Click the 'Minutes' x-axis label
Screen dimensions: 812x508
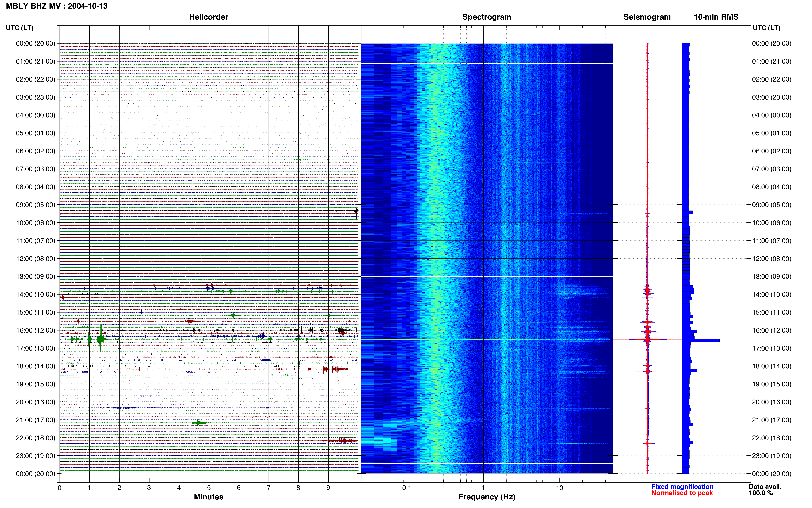[209, 497]
